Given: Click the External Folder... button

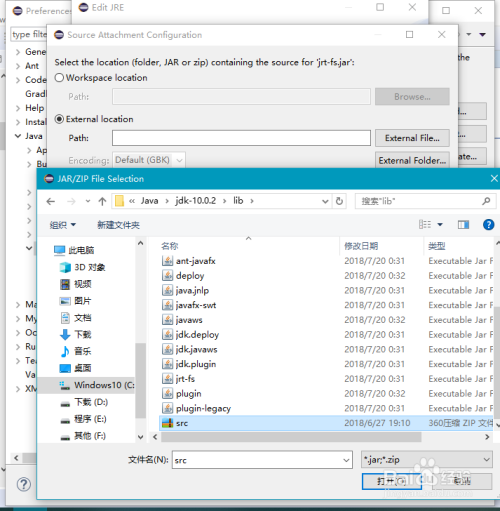Looking at the screenshot, I should pyautogui.click(x=412, y=160).
